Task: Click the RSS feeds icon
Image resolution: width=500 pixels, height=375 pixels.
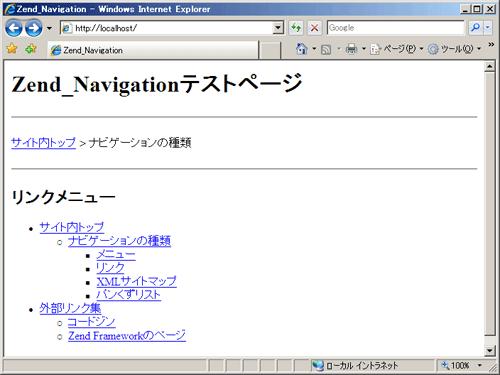Action: click(x=326, y=49)
